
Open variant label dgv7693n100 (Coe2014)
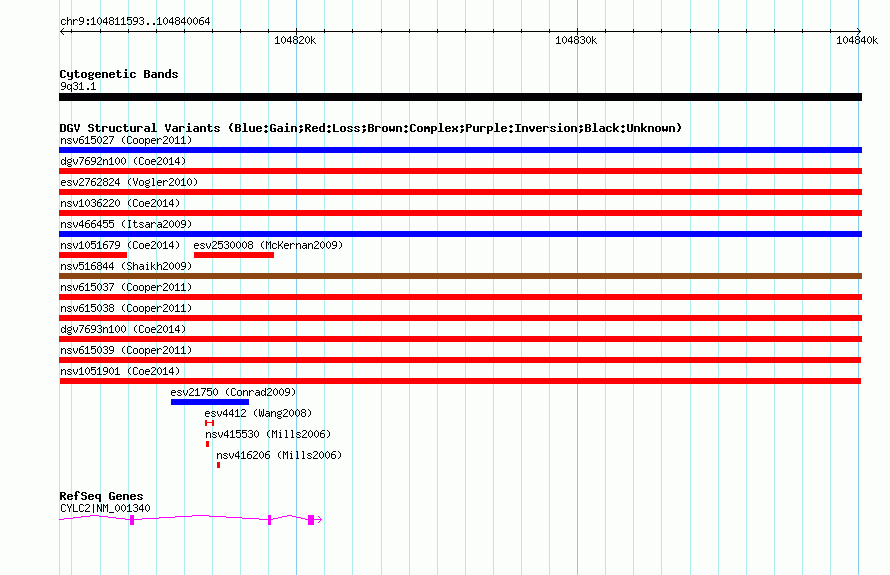[123, 329]
